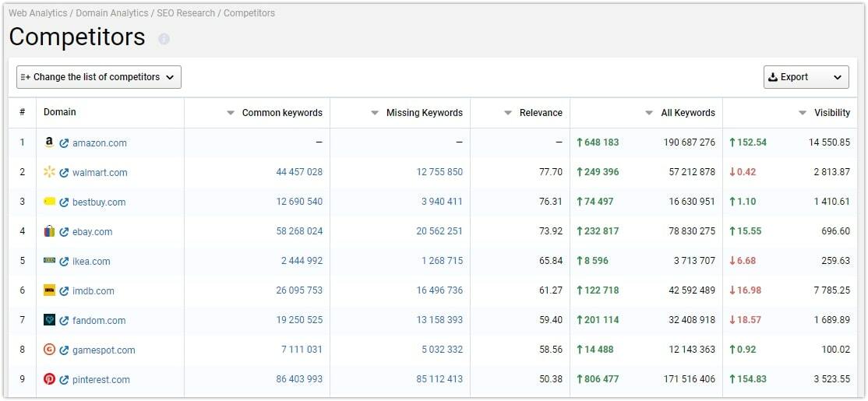Go to Web Analytics breadcrumb

click(x=37, y=12)
